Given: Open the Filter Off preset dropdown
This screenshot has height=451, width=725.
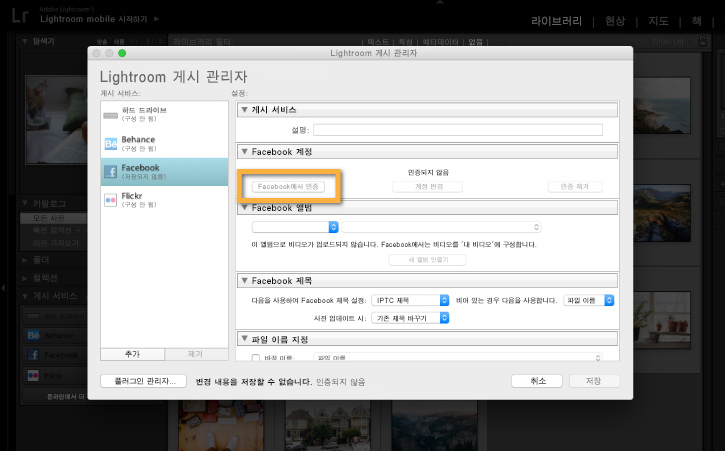Looking at the screenshot, I should (x=672, y=42).
